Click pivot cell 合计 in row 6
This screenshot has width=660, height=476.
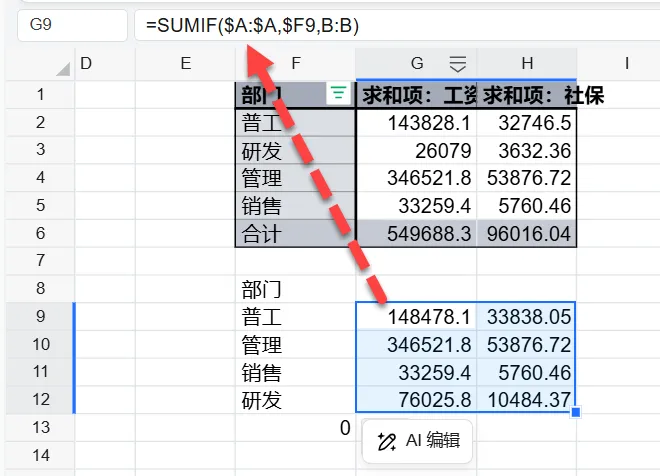pos(295,234)
